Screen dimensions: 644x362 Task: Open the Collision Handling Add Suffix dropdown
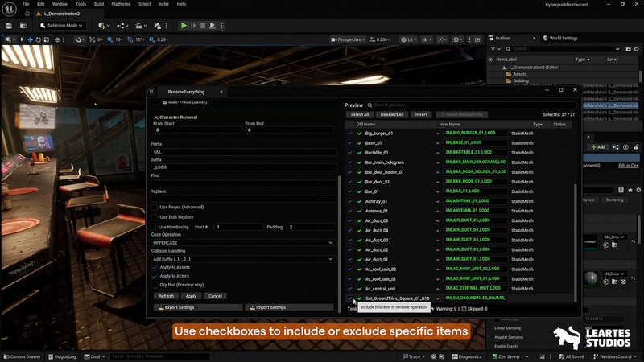[x=243, y=259]
